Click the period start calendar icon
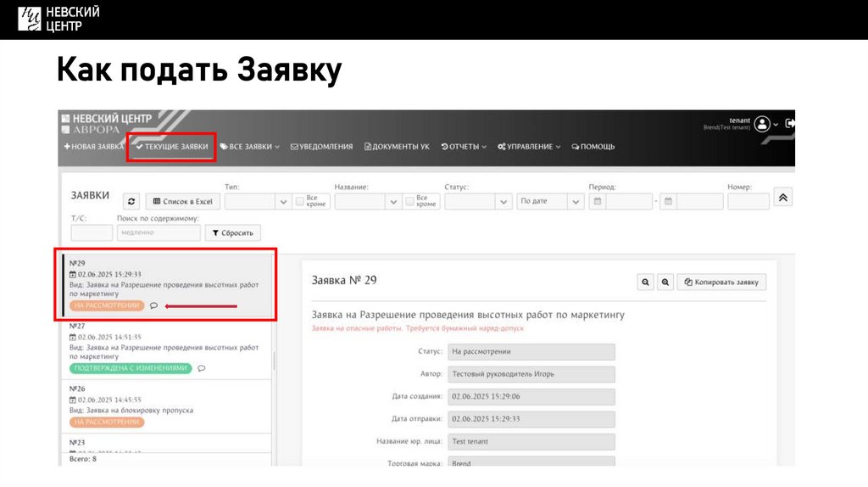Image resolution: width=868 pixels, height=487 pixels. click(x=598, y=201)
